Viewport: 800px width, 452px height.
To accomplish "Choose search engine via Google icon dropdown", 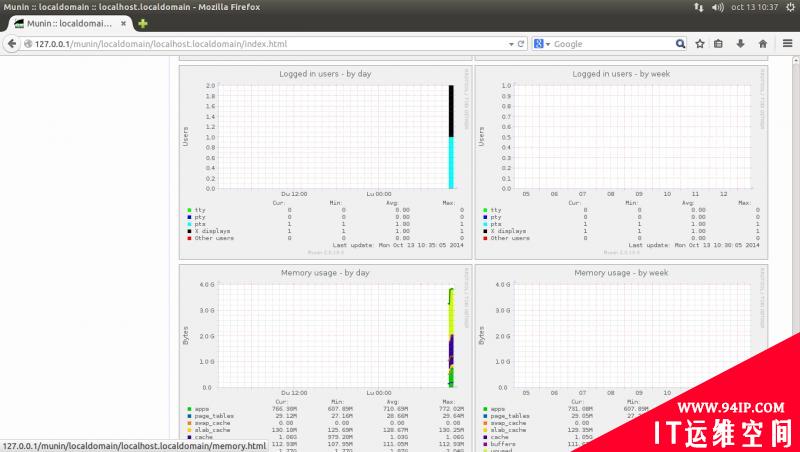I will pyautogui.click(x=542, y=44).
